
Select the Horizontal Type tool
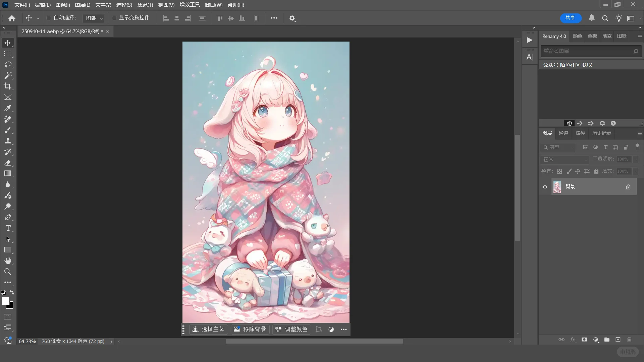(x=8, y=228)
